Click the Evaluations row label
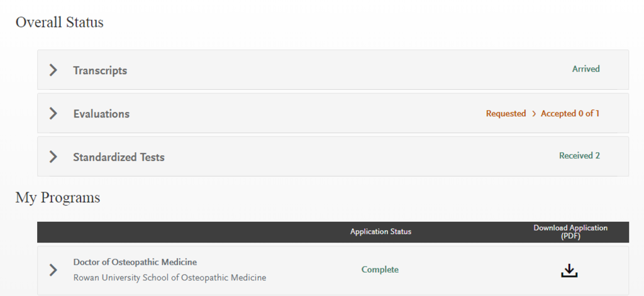The image size is (644, 296). click(101, 114)
